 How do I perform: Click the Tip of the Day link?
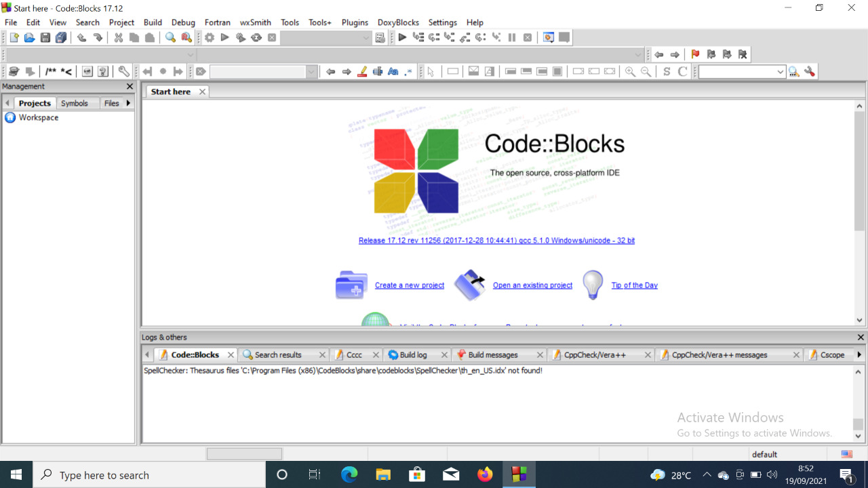[635, 285]
